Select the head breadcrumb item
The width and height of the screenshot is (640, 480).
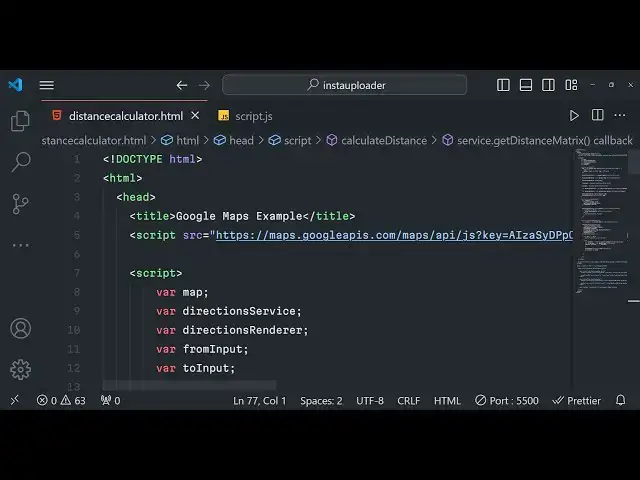point(233,140)
